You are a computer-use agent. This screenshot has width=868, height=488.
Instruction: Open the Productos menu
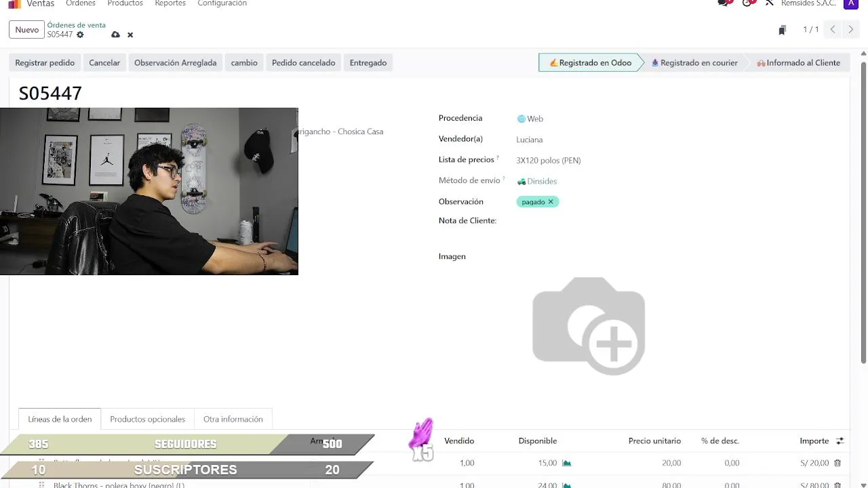pyautogui.click(x=125, y=3)
